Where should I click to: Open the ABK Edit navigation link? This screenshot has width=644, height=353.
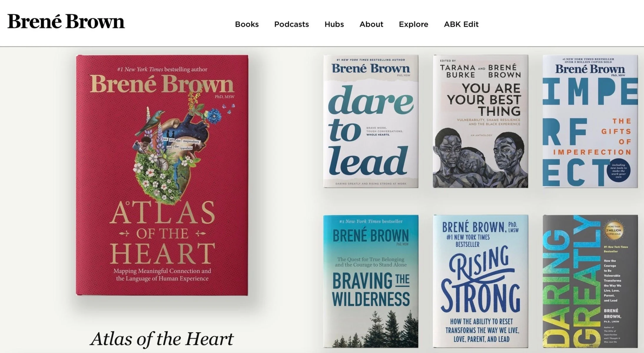click(461, 24)
